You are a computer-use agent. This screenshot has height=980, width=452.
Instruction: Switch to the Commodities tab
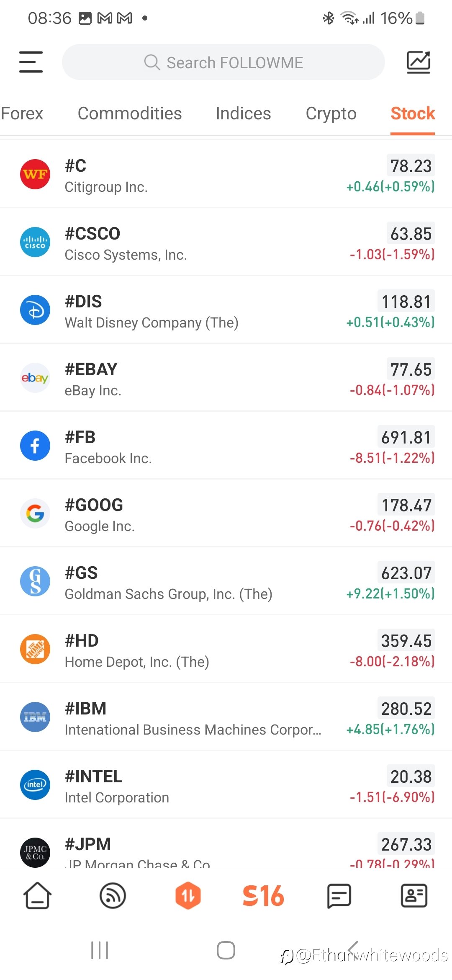coord(130,113)
